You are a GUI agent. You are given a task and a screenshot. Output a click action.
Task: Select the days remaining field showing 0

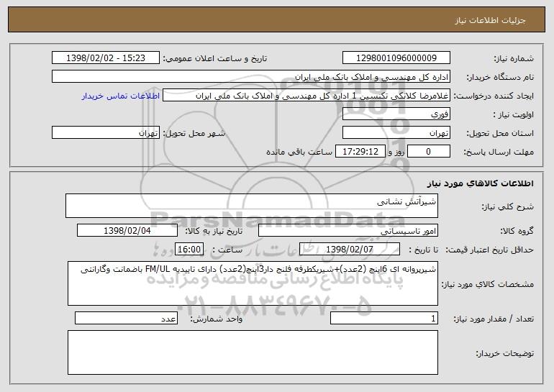pyautogui.click(x=429, y=152)
